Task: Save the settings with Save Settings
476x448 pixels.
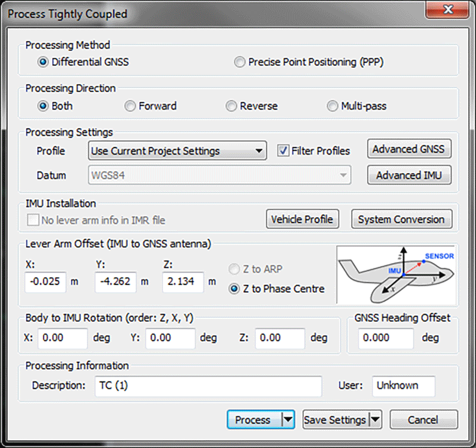Action: 336,420
